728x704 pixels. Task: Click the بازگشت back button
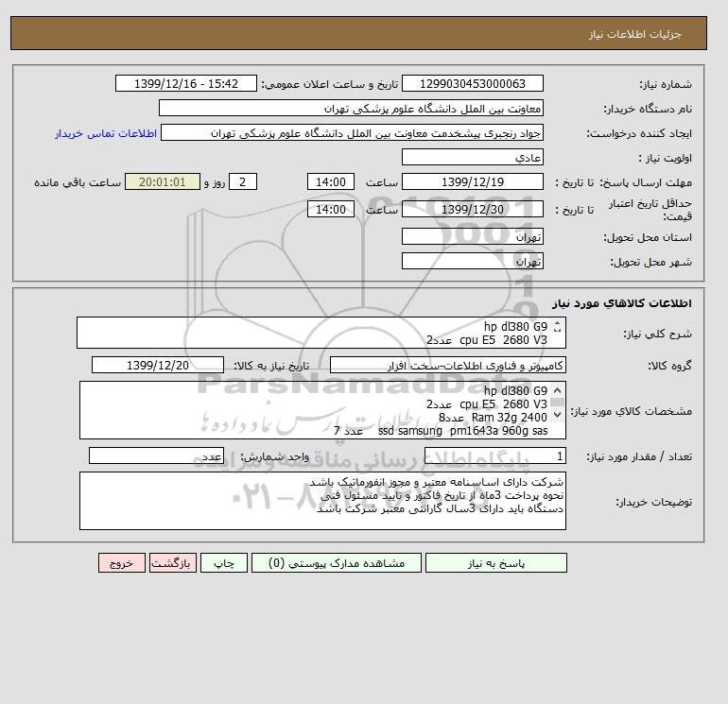point(173,563)
